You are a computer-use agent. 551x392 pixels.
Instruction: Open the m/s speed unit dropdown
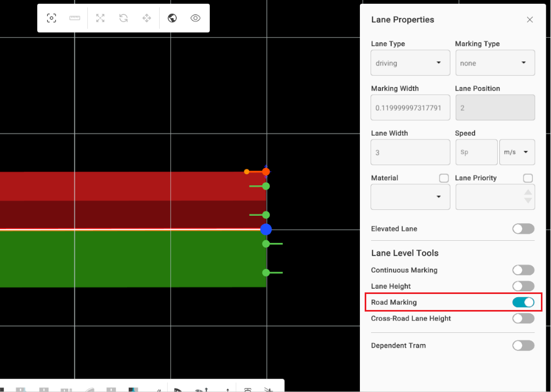click(x=517, y=152)
